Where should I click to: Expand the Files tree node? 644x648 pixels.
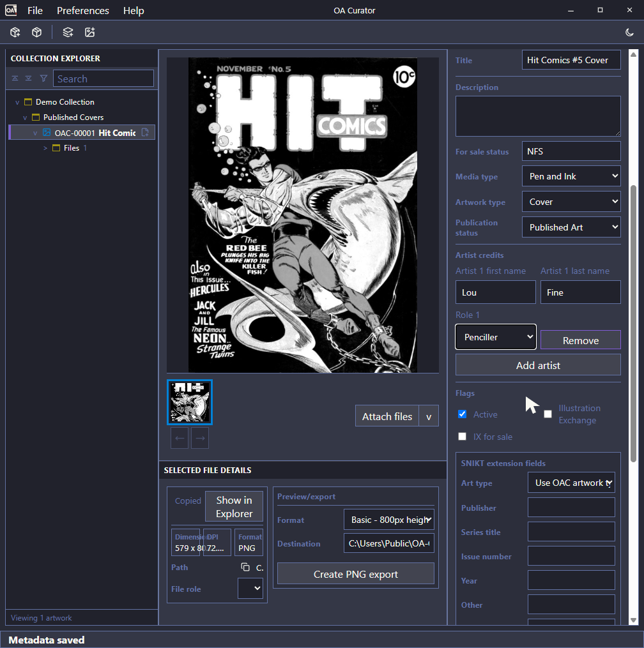tap(45, 148)
